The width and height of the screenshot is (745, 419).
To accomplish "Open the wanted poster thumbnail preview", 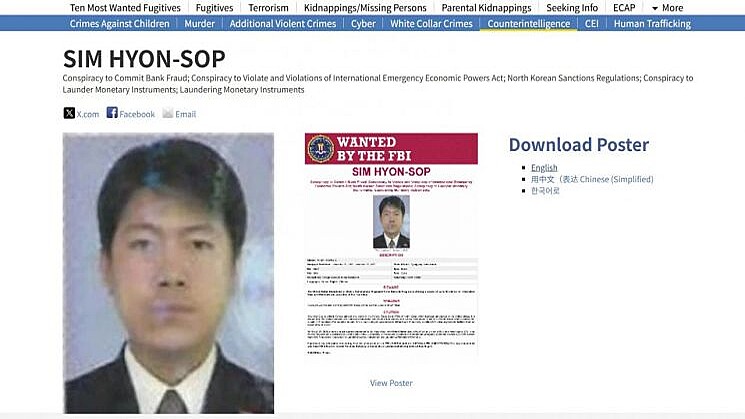I will pyautogui.click(x=391, y=245).
